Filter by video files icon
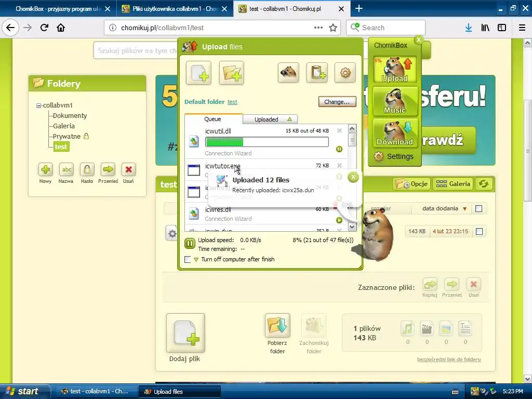The image size is (532, 399). click(427, 328)
